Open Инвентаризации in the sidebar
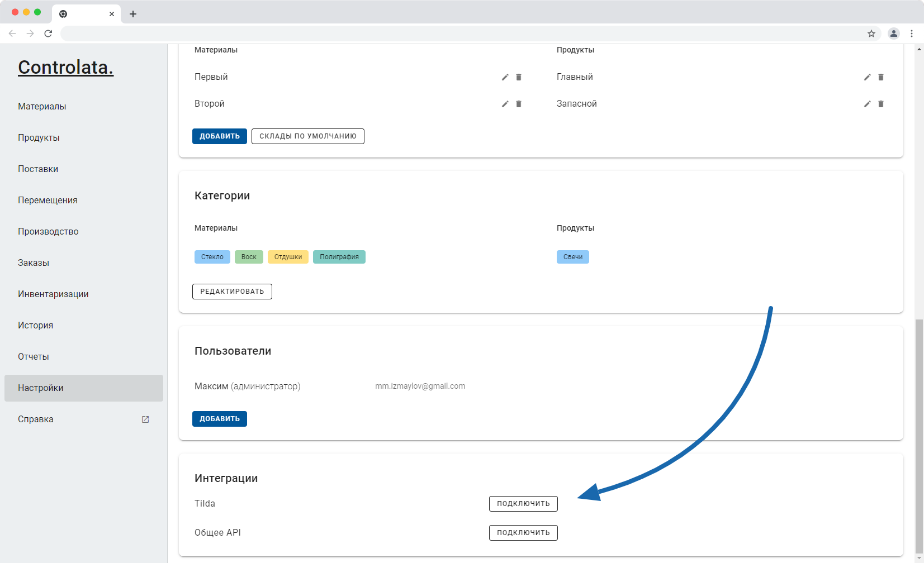The width and height of the screenshot is (924, 563). pyautogui.click(x=84, y=294)
